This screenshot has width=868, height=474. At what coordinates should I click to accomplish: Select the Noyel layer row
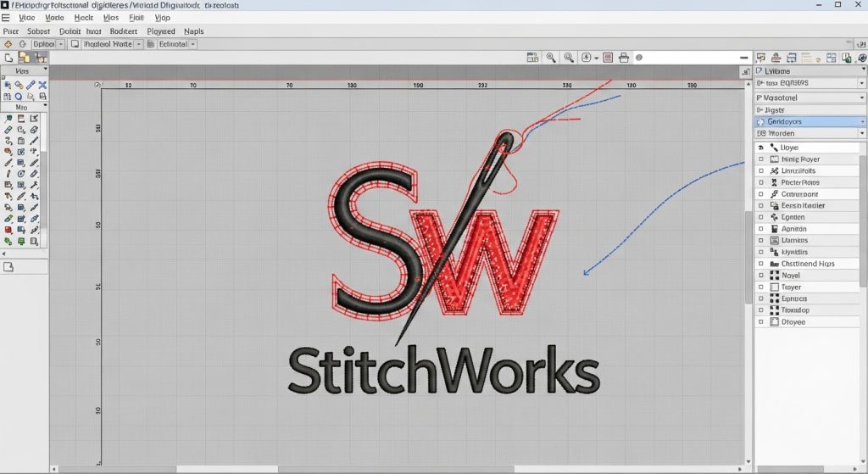[x=807, y=276]
